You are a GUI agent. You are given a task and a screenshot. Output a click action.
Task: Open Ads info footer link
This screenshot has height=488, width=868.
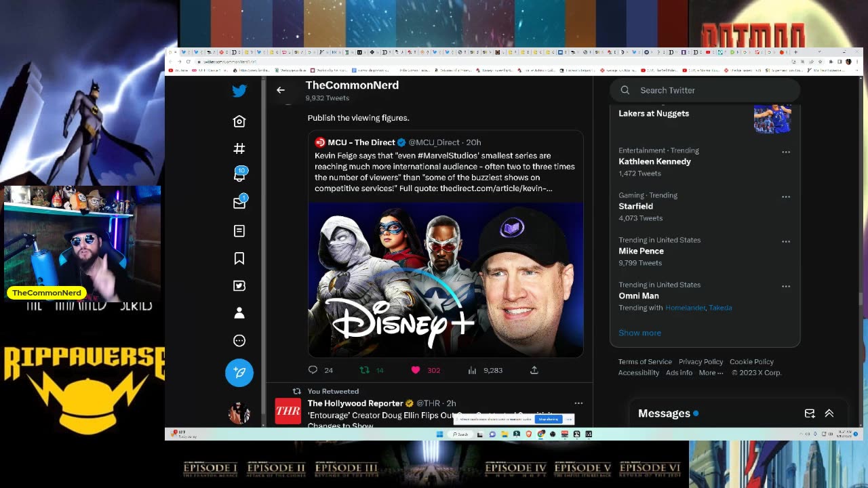point(679,373)
